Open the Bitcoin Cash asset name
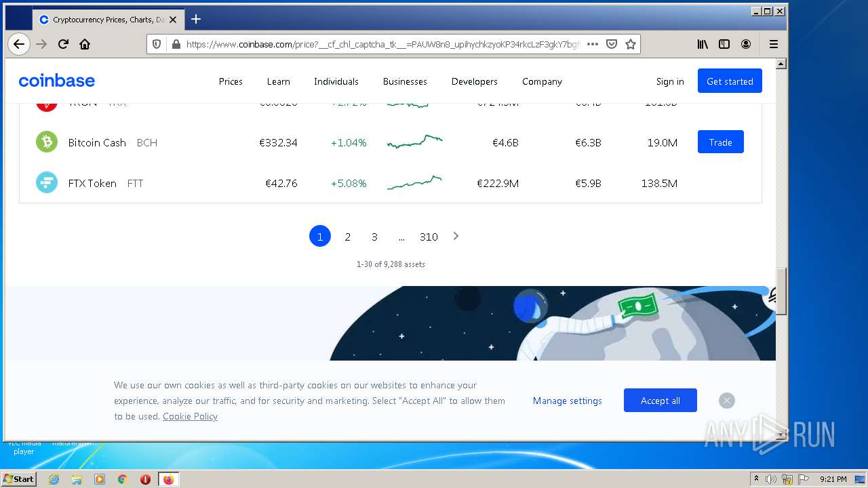This screenshot has height=488, width=868. coord(97,142)
